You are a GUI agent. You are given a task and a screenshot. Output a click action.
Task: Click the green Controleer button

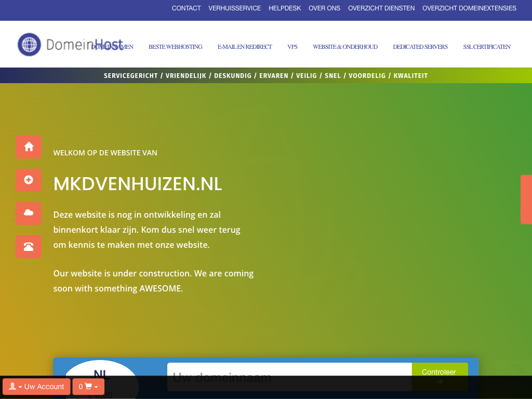coord(440,377)
